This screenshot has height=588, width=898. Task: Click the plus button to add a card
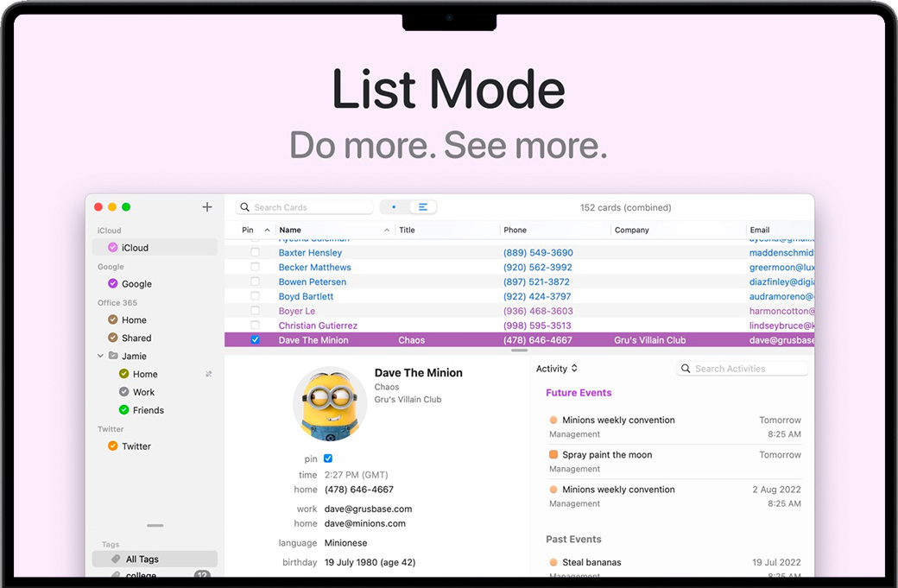tap(206, 207)
